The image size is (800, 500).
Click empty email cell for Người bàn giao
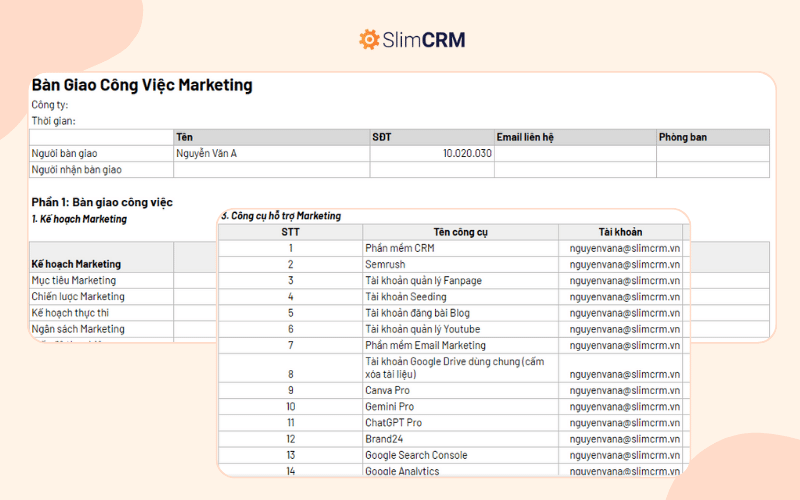pos(575,154)
